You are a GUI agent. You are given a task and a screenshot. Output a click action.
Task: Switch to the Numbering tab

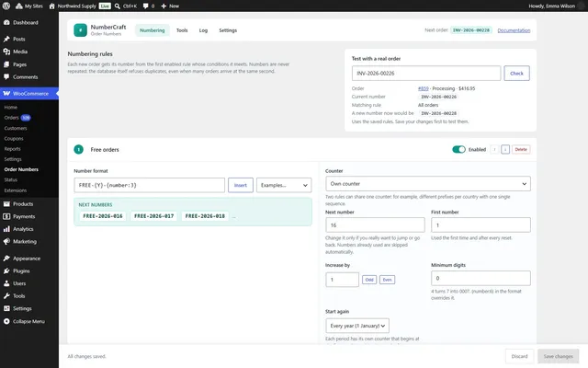(153, 30)
